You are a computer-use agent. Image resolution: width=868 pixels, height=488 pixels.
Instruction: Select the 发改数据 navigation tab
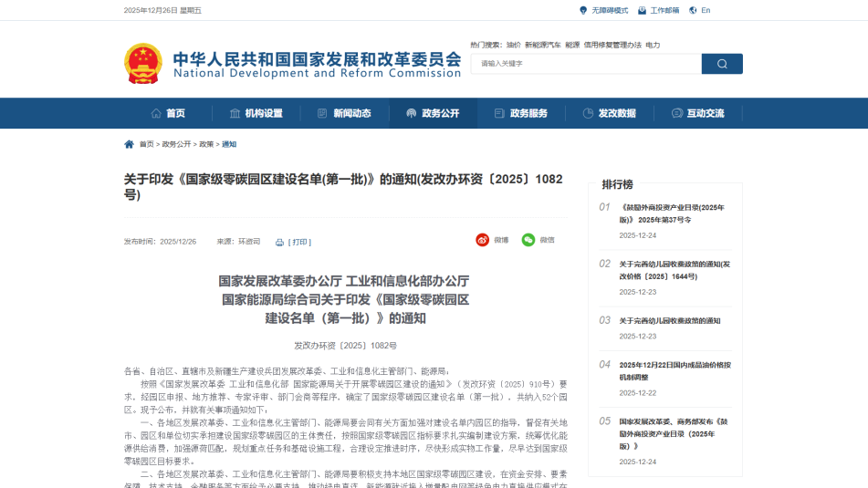[609, 113]
